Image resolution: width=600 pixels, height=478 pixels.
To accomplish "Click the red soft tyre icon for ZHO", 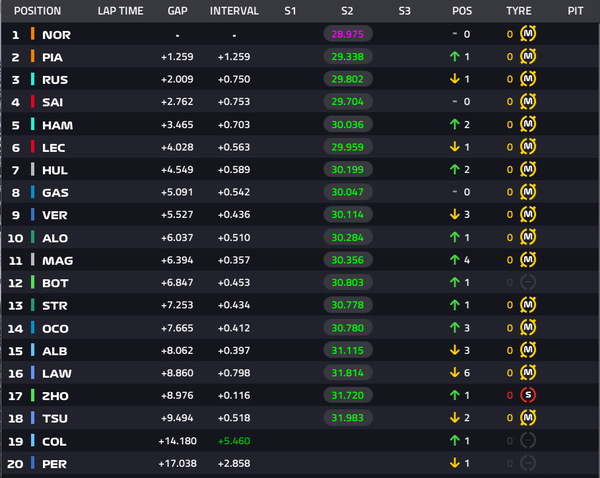I will 528,395.
